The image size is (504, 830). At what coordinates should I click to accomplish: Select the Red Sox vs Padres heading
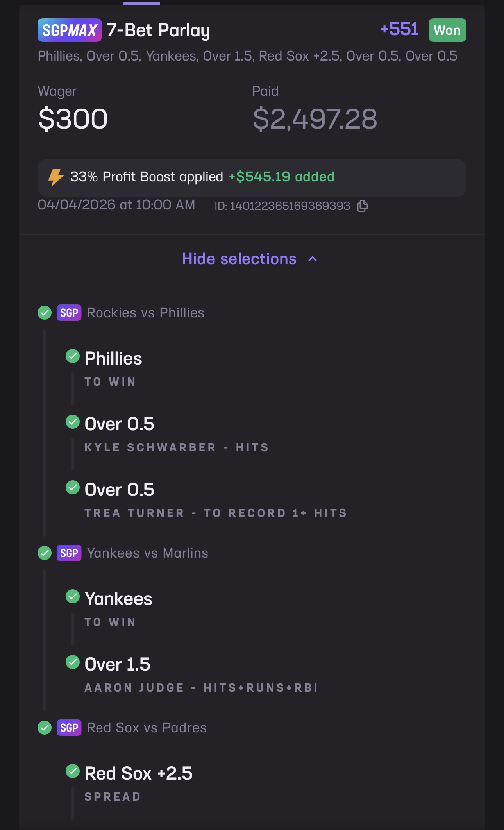coord(147,728)
